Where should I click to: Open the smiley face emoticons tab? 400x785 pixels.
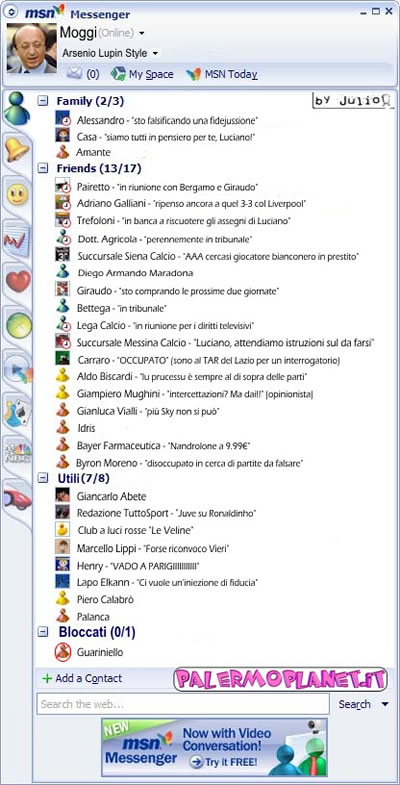tap(18, 194)
